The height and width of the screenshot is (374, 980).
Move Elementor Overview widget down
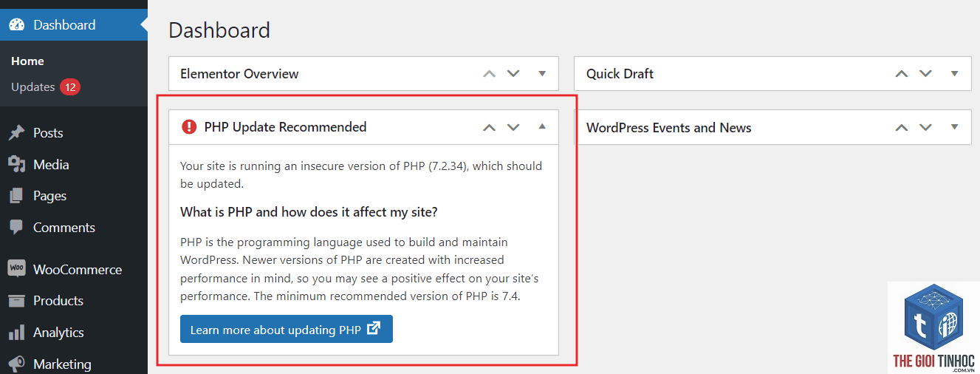513,74
